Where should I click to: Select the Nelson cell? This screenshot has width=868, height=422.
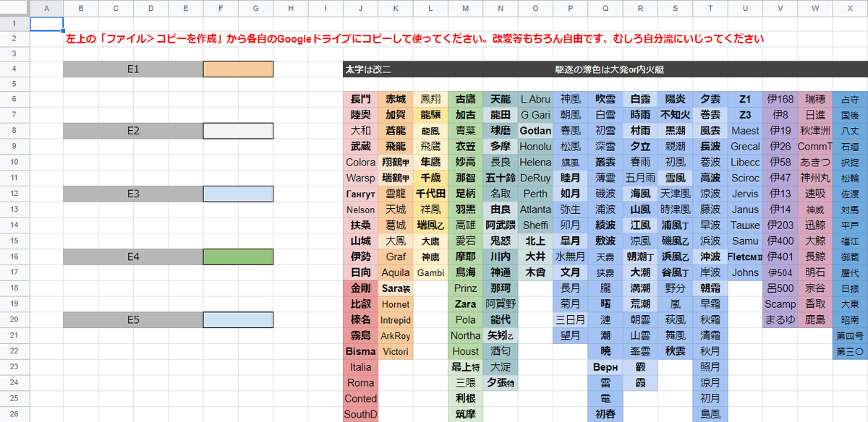[360, 210]
